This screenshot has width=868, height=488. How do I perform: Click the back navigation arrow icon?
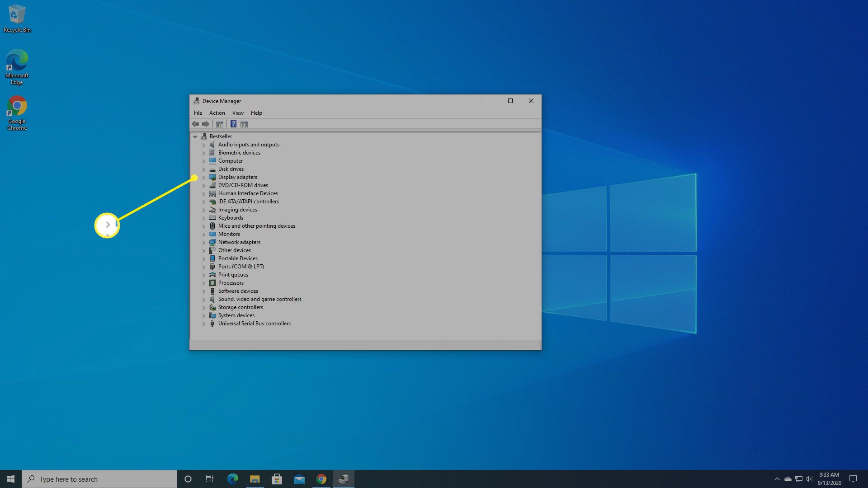tap(196, 124)
